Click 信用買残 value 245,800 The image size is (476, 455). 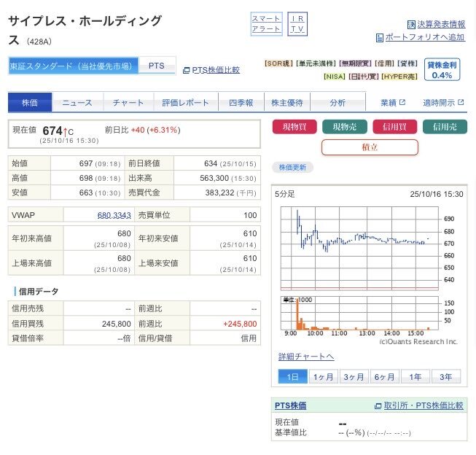click(117, 324)
